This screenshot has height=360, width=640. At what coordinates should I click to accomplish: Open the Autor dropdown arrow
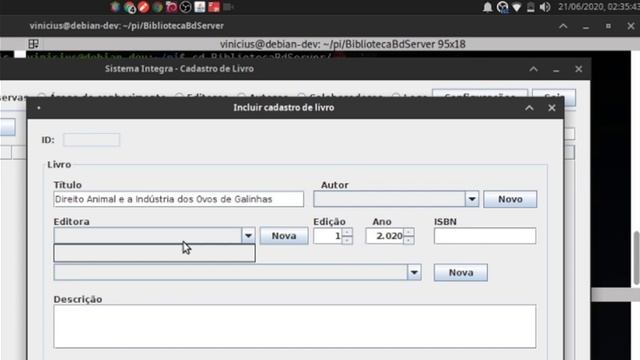[472, 199]
